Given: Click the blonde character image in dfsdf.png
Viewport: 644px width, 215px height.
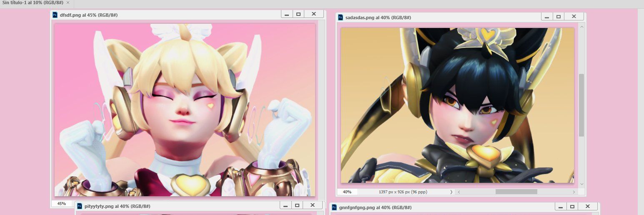Looking at the screenshot, I should [185, 110].
